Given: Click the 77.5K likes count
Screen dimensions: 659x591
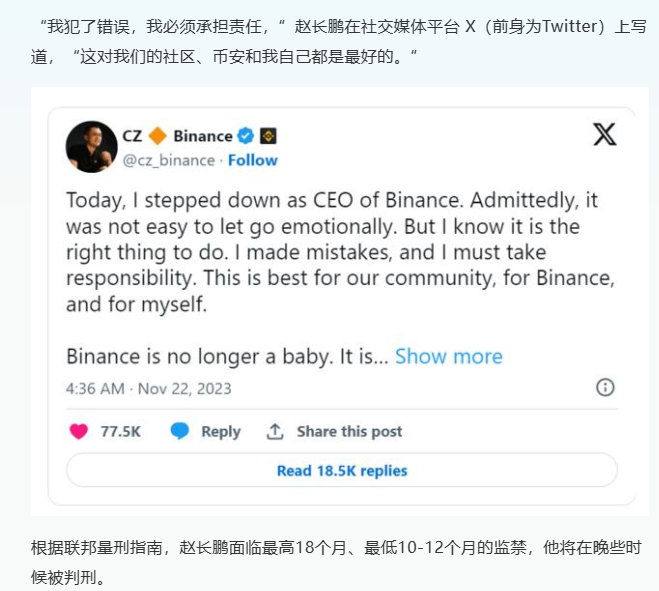Looking at the screenshot, I should (121, 432).
